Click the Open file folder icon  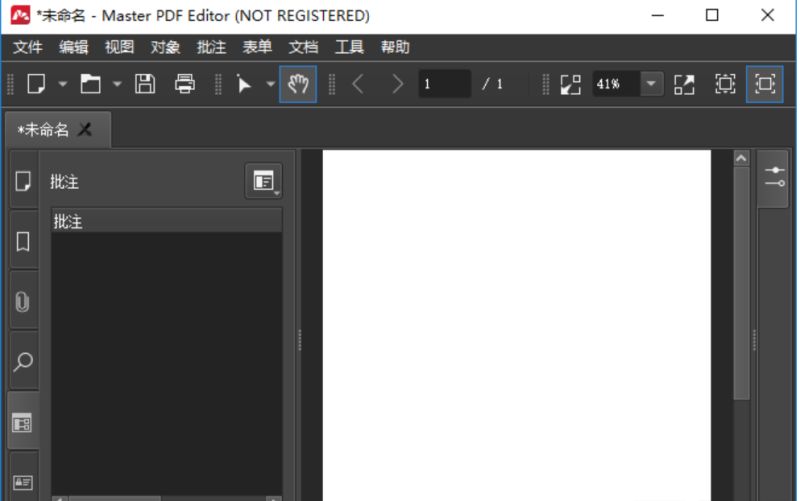pos(90,84)
